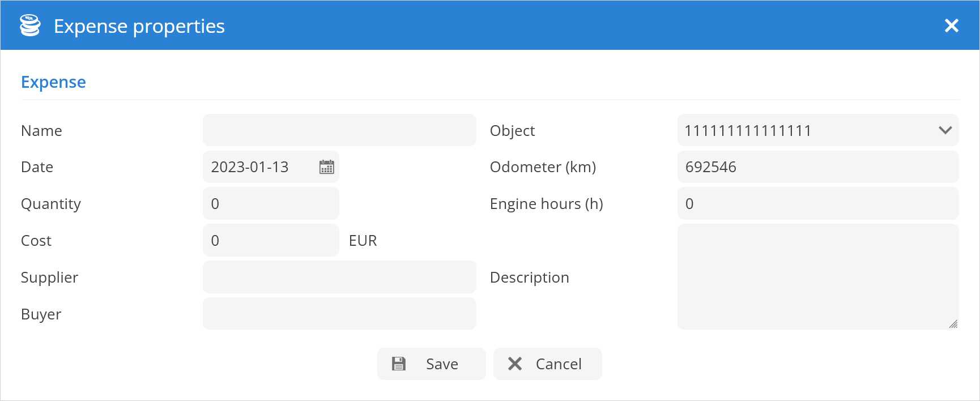Viewport: 980px width, 401px height.
Task: Cancel the expense editing
Action: coord(547,364)
